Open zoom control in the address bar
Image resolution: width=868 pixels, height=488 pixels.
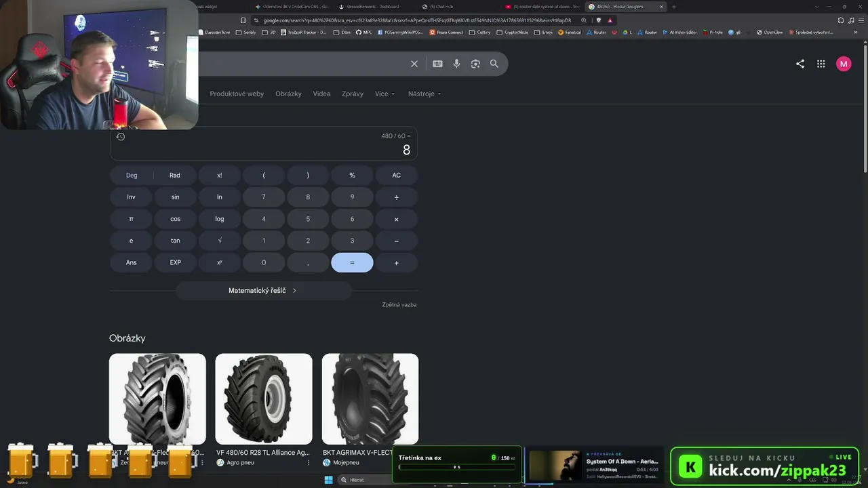pos(584,20)
